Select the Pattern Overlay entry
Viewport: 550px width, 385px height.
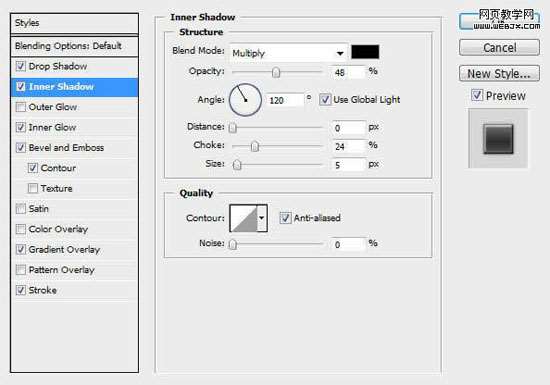point(74,270)
